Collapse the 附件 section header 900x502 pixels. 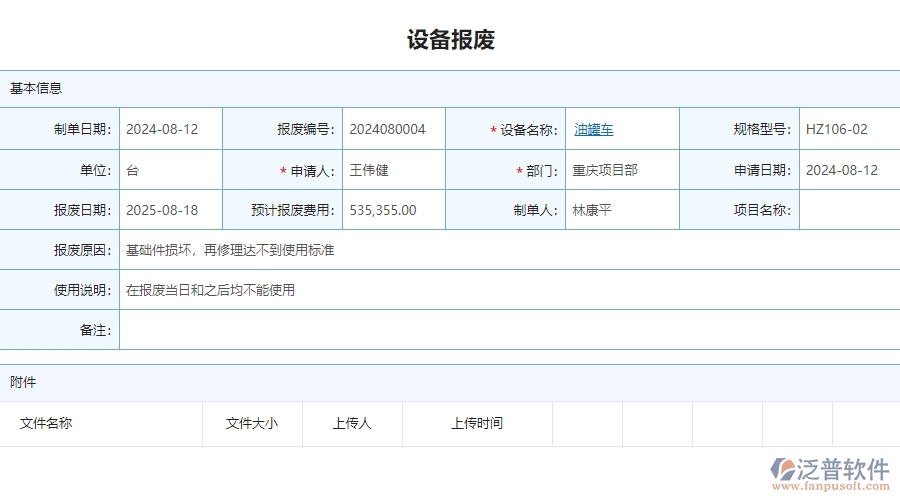pyautogui.click(x=23, y=382)
